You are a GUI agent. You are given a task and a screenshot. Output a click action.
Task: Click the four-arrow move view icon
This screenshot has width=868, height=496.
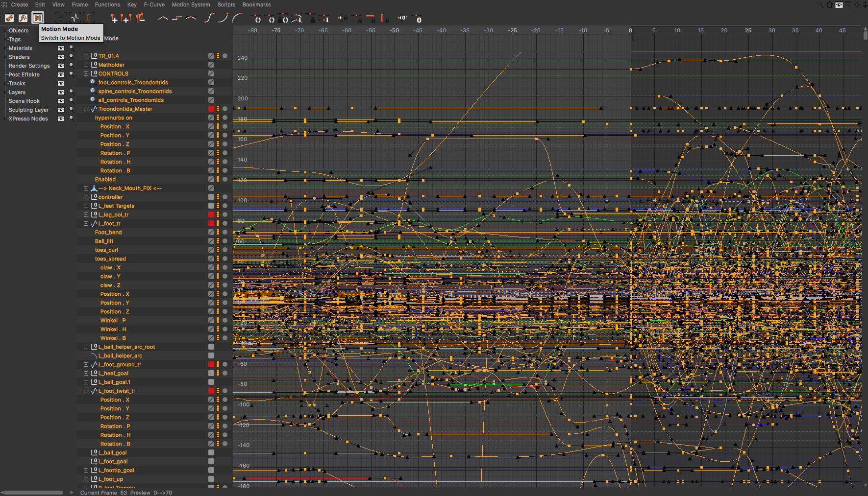(x=857, y=4)
